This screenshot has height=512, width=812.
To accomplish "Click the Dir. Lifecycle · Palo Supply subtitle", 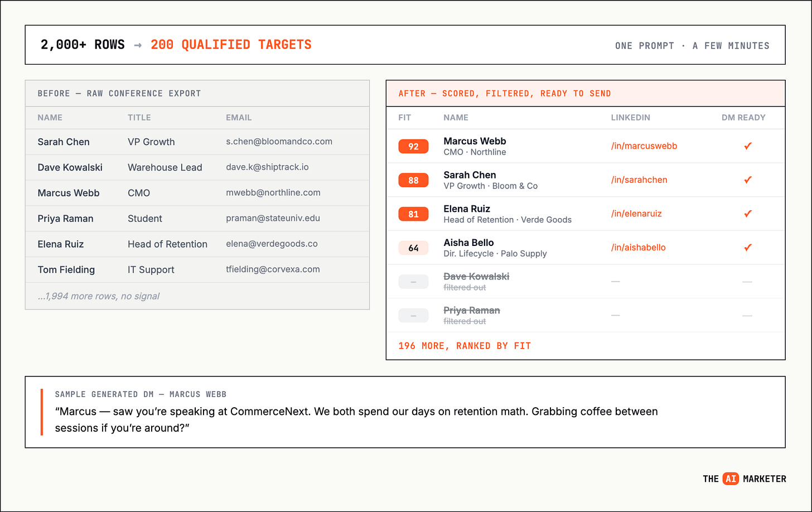I will (x=495, y=254).
